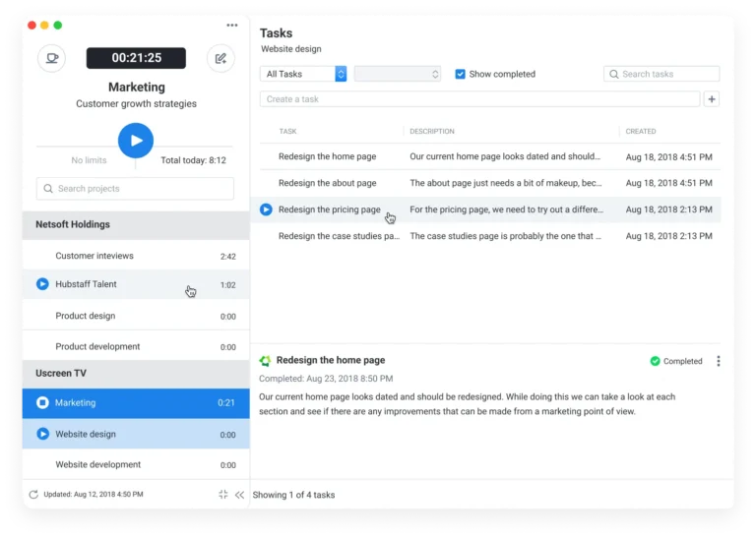Select the Netsoft Holdings group header
Viewport: 756px width, 538px height.
point(136,225)
